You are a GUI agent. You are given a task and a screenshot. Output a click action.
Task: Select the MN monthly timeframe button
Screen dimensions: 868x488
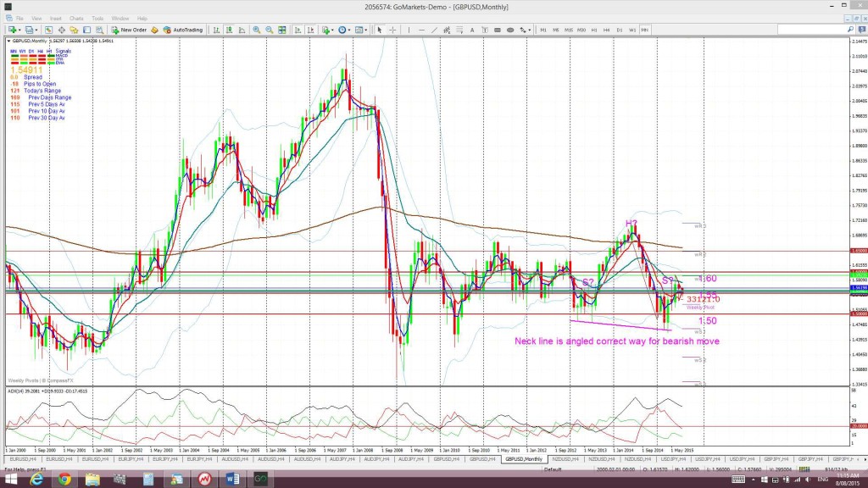click(645, 30)
